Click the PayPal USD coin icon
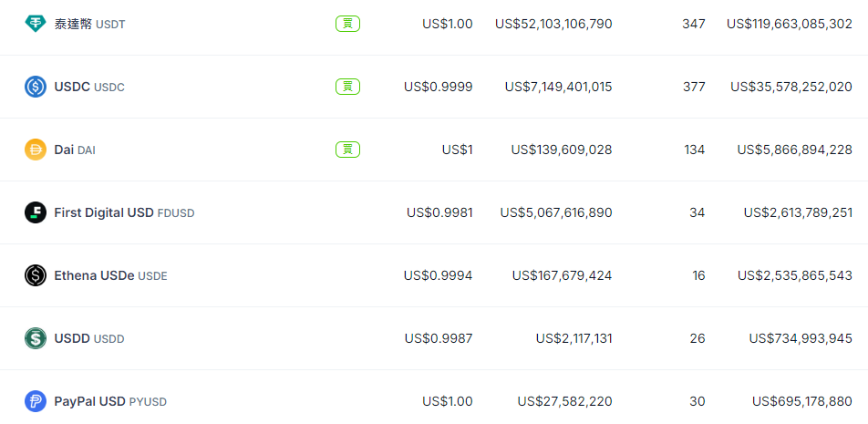Screen dimensions: 868x424 (36, 401)
